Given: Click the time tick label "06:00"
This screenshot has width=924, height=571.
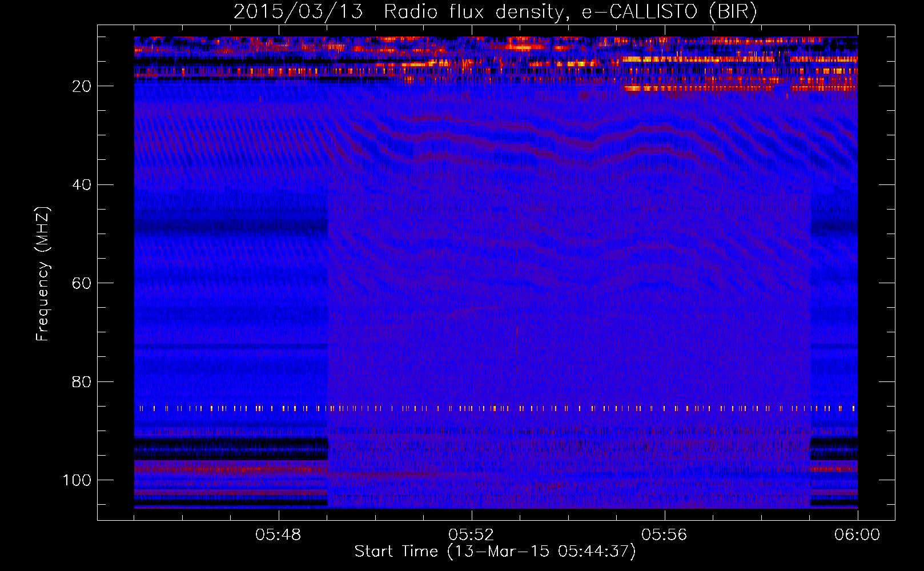Looking at the screenshot, I should [857, 535].
